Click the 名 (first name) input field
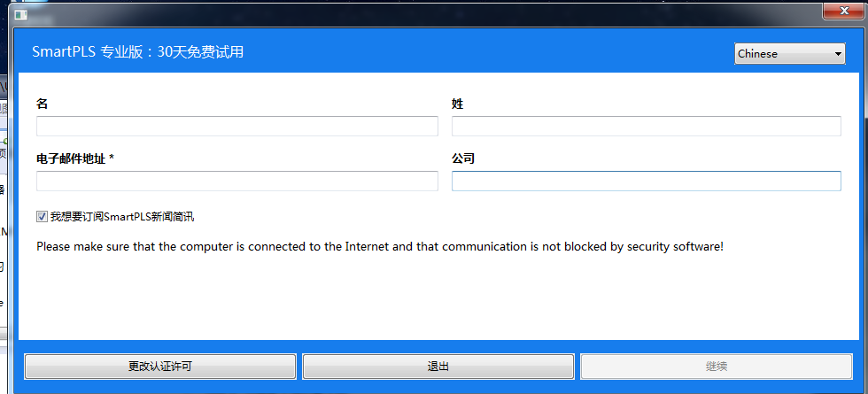The height and width of the screenshot is (394, 868). [x=237, y=127]
